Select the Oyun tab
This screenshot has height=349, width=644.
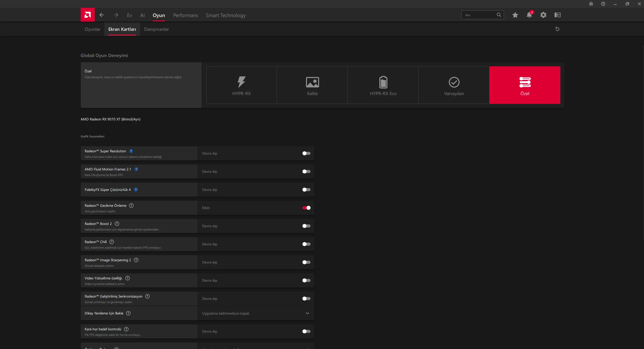point(159,15)
